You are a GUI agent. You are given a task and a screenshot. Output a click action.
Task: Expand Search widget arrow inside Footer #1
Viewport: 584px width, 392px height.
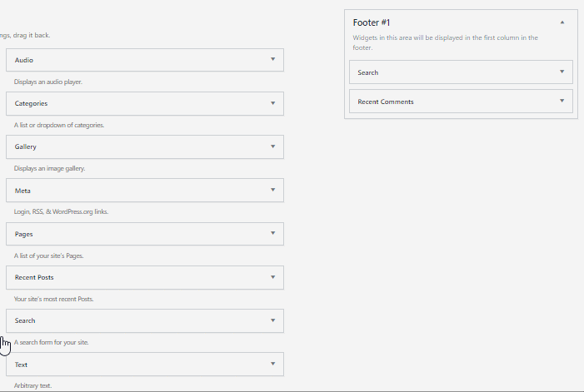(x=562, y=72)
